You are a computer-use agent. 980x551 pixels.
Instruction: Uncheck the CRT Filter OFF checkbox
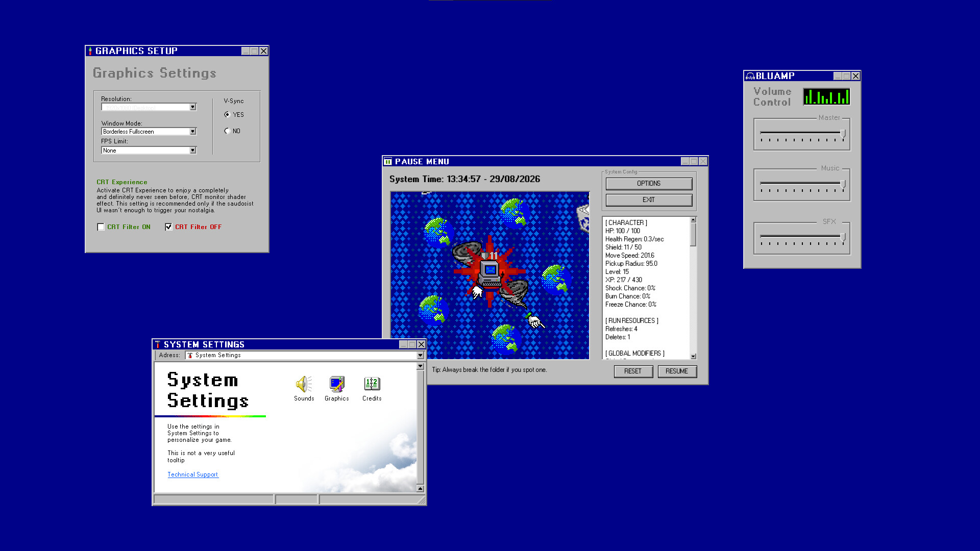tap(168, 227)
